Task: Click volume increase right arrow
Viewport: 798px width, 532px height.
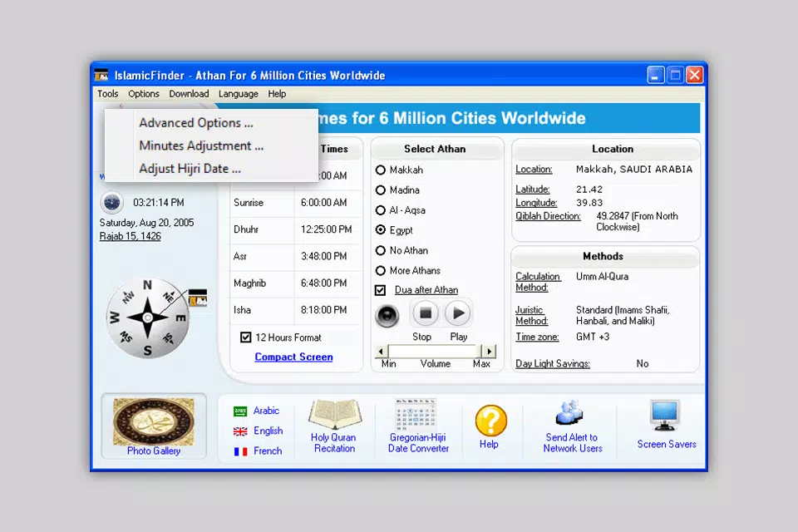Action: click(x=489, y=352)
